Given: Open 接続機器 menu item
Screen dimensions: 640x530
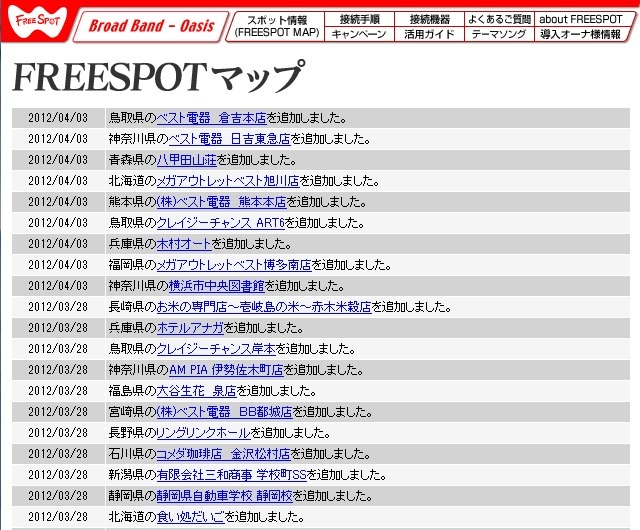Looking at the screenshot, I should pyautogui.click(x=429, y=19).
